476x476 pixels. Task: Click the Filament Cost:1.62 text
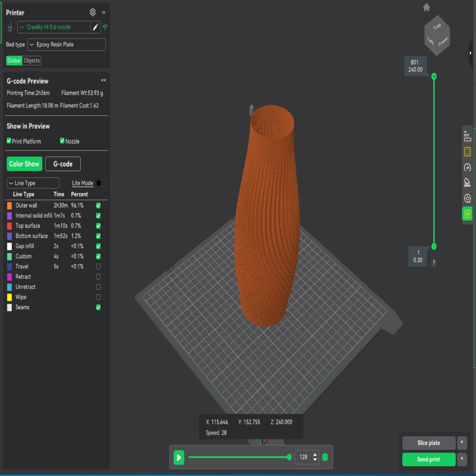click(79, 105)
